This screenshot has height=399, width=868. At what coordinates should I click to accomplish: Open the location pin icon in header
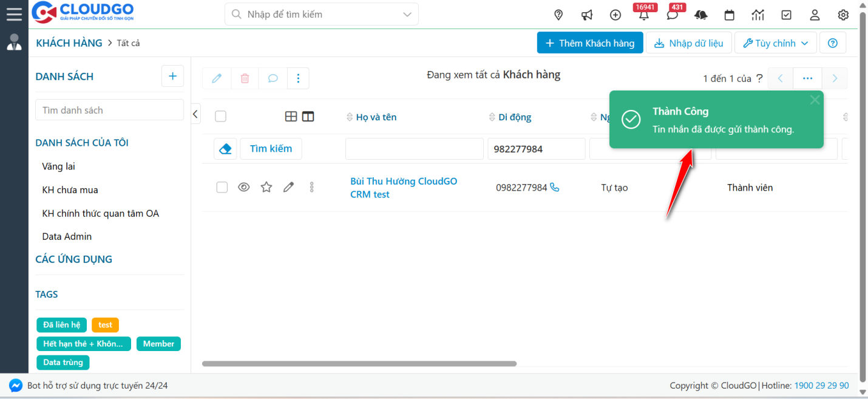[x=558, y=15]
